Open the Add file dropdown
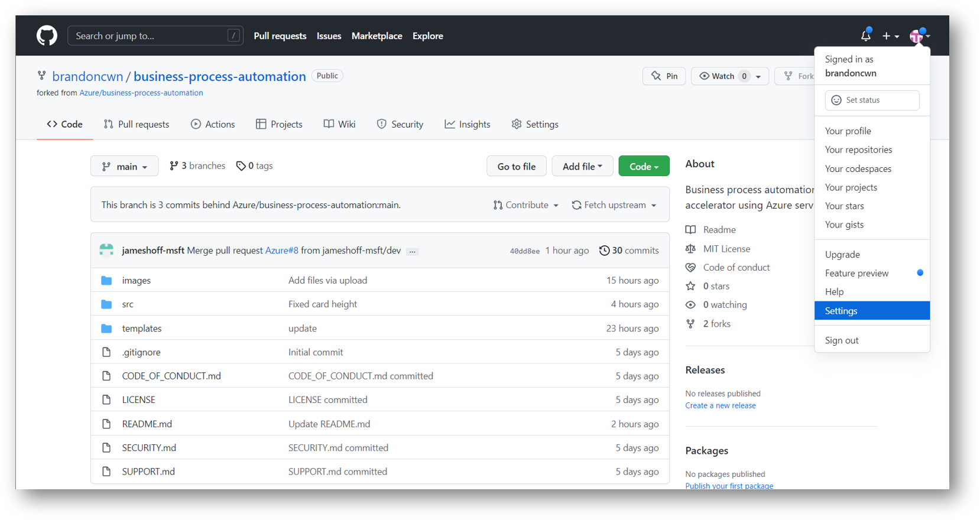 coord(582,167)
